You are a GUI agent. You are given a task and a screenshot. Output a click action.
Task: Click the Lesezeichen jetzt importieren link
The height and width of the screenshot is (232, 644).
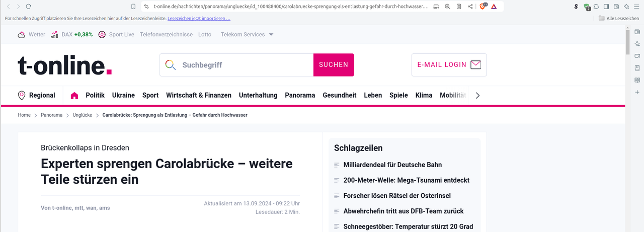(199, 18)
